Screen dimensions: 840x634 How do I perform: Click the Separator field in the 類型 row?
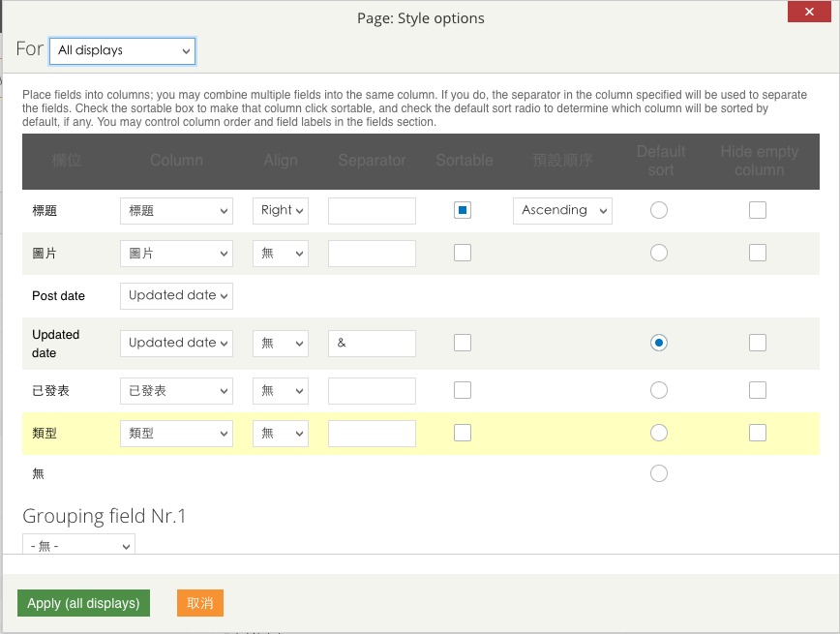pyautogui.click(x=372, y=433)
